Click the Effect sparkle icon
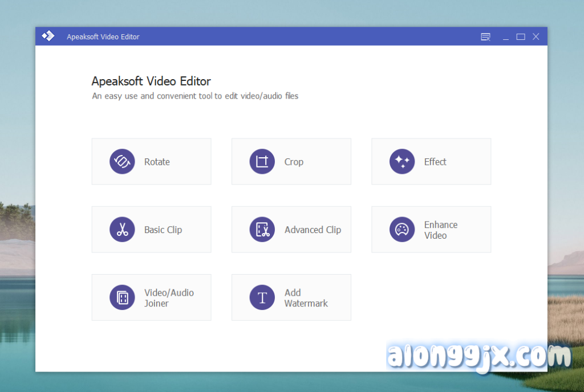Viewport: 584px width, 392px height. click(x=402, y=162)
